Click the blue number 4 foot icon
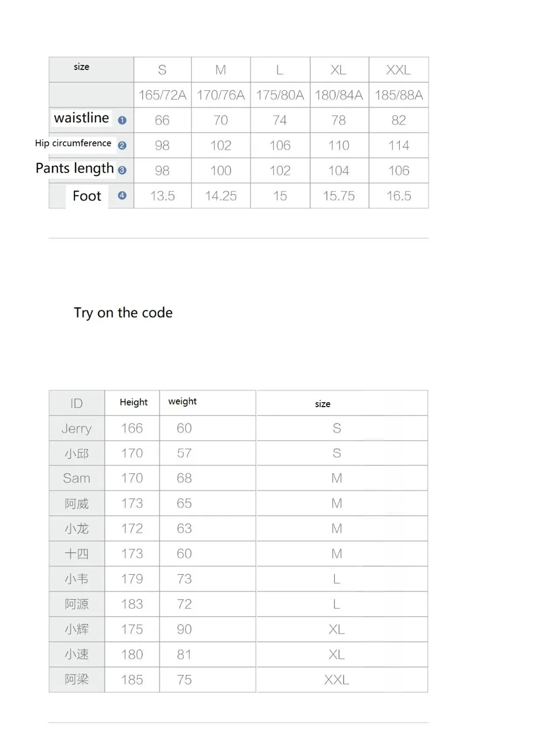560x736 pixels. (122, 195)
